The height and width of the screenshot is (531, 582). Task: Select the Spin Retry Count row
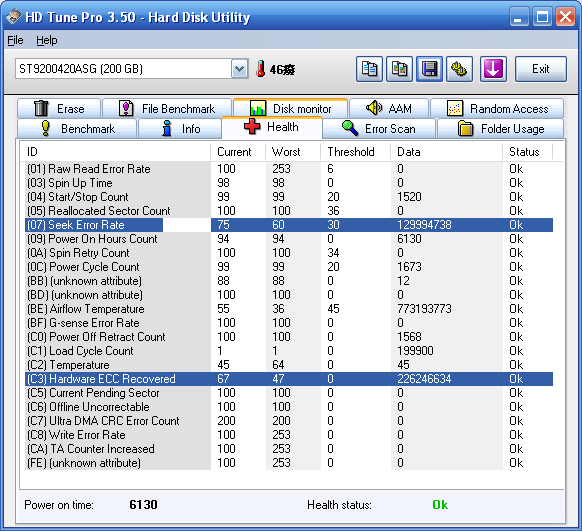(289, 253)
